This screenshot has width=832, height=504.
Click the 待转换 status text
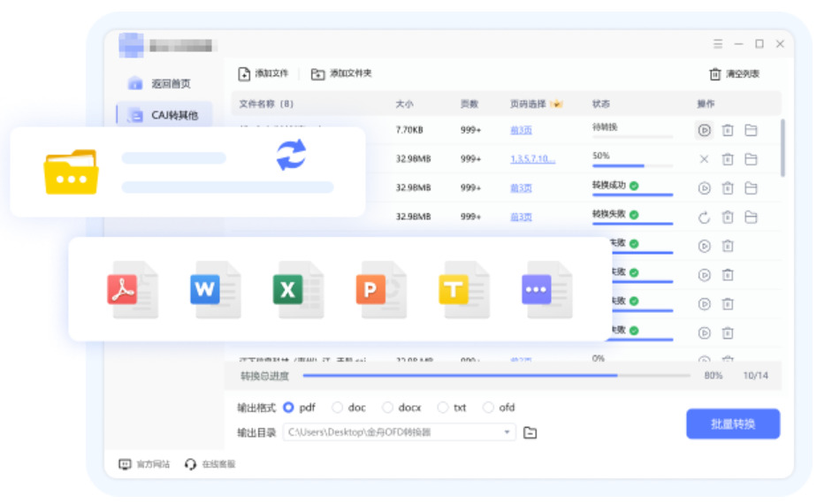[605, 127]
